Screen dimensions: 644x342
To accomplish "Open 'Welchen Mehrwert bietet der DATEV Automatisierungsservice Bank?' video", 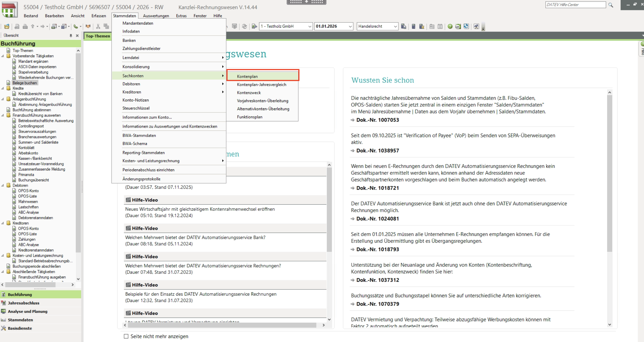I will pos(195,237).
